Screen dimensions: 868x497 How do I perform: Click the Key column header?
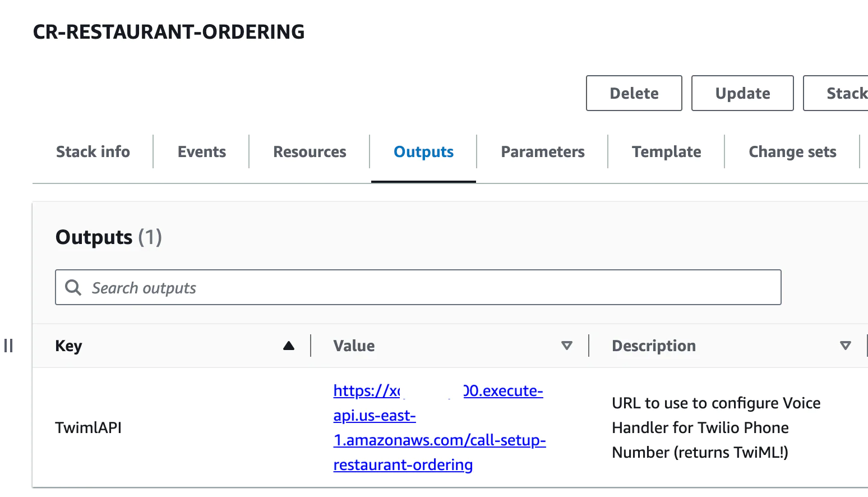pyautogui.click(x=69, y=346)
